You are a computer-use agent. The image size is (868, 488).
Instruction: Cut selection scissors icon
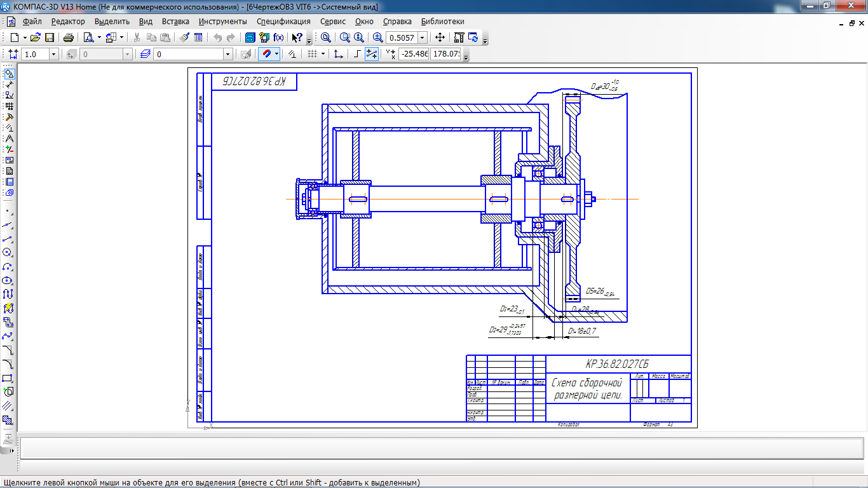137,37
